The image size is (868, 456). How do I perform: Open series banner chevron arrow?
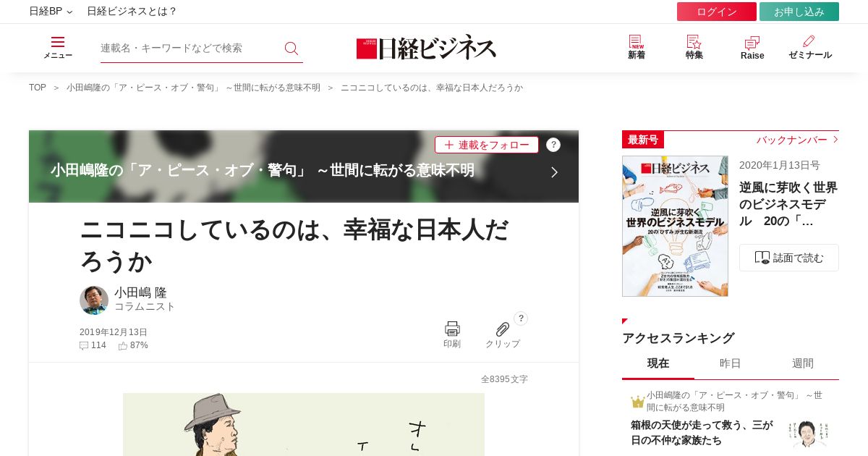click(x=554, y=172)
